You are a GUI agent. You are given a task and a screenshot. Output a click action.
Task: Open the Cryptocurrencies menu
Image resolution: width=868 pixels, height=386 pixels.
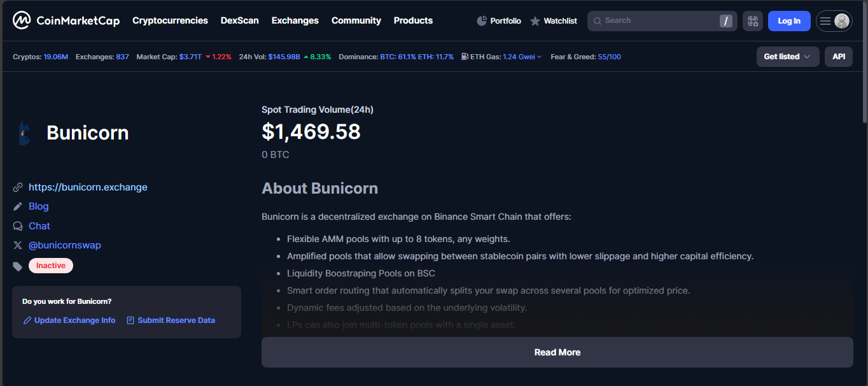170,20
